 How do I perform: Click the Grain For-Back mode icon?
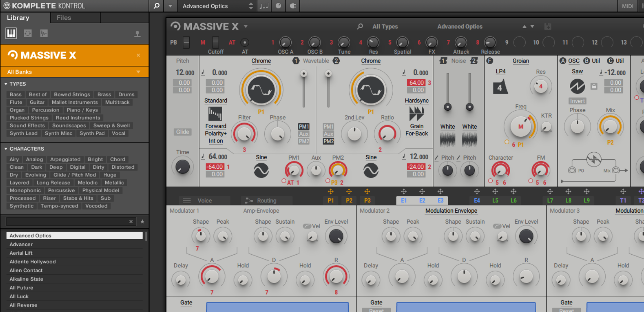pyautogui.click(x=417, y=114)
